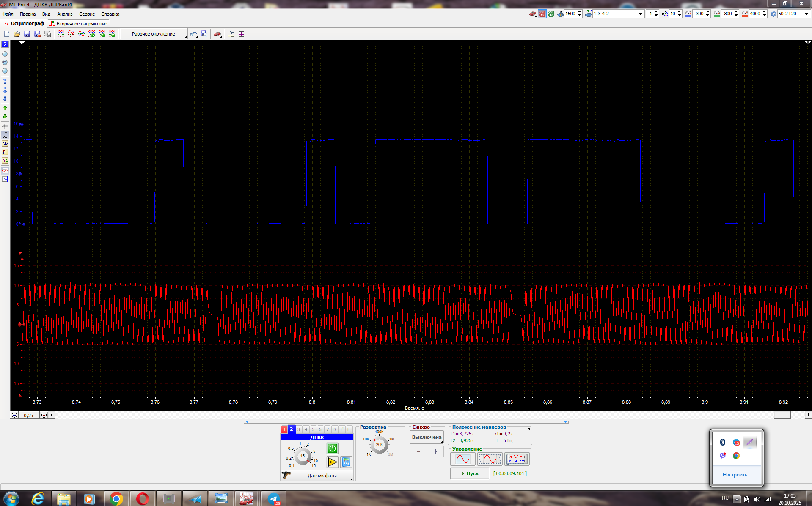Image resolution: width=812 pixels, height=506 pixels.
Task: Click the open file folder icon
Action: pos(17,34)
